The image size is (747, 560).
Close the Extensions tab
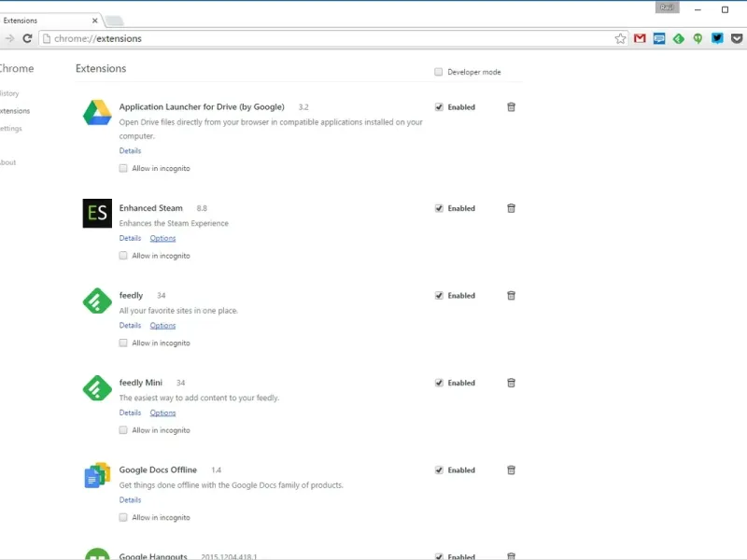point(95,21)
